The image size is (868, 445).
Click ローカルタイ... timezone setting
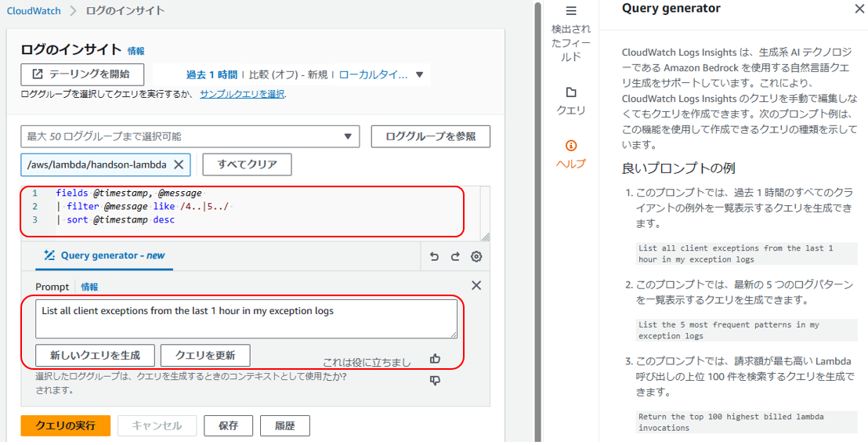point(373,74)
